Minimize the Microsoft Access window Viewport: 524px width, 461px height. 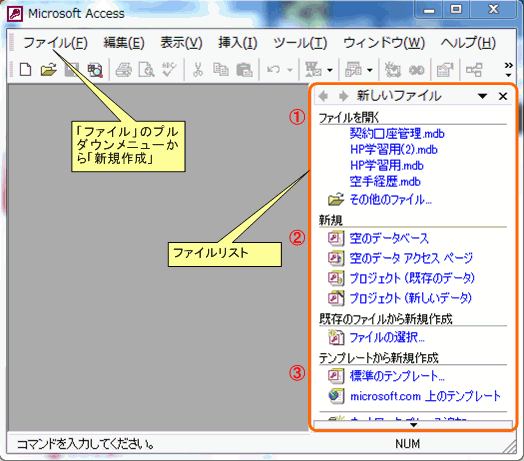[x=429, y=10]
